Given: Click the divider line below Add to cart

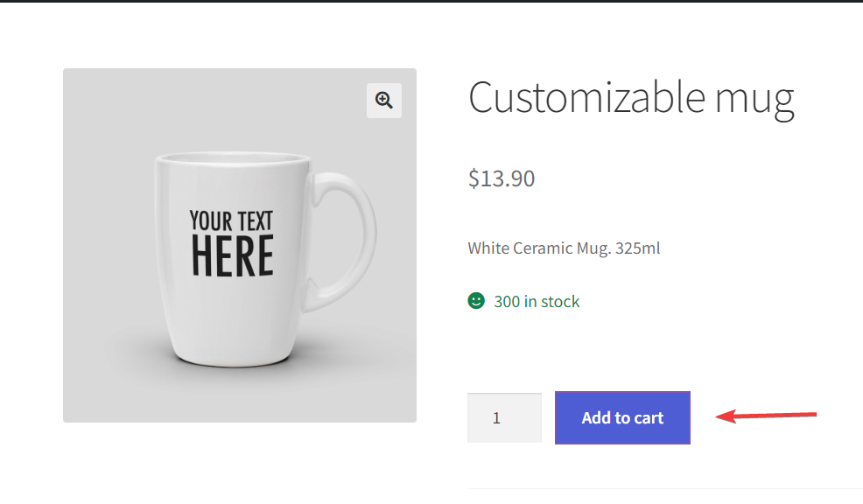Looking at the screenshot, I should click(x=665, y=488).
